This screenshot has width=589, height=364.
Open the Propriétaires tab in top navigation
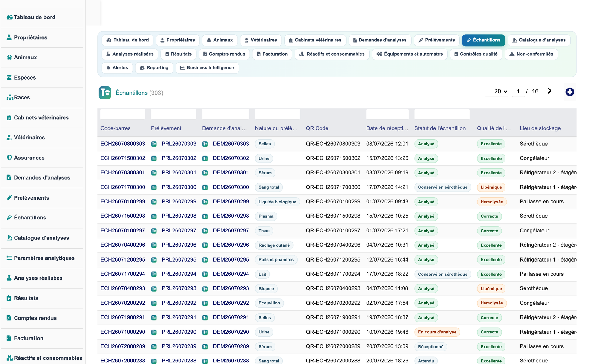(178, 40)
